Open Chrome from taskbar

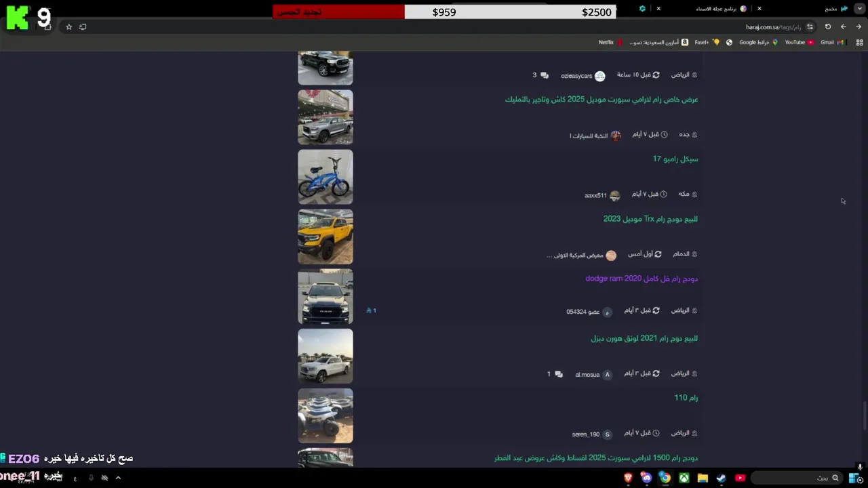665,478
